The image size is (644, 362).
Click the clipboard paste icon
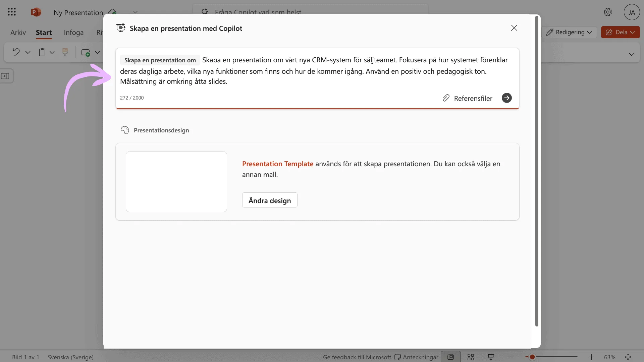(x=42, y=52)
